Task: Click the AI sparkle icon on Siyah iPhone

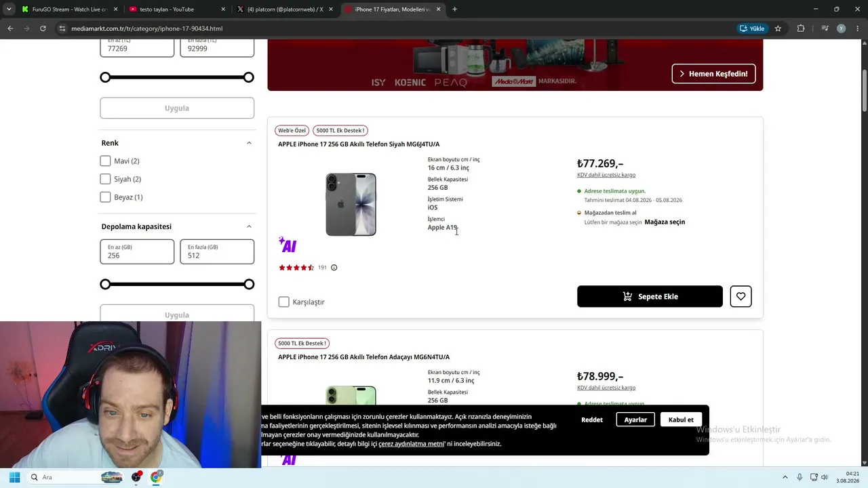Action: [288, 245]
